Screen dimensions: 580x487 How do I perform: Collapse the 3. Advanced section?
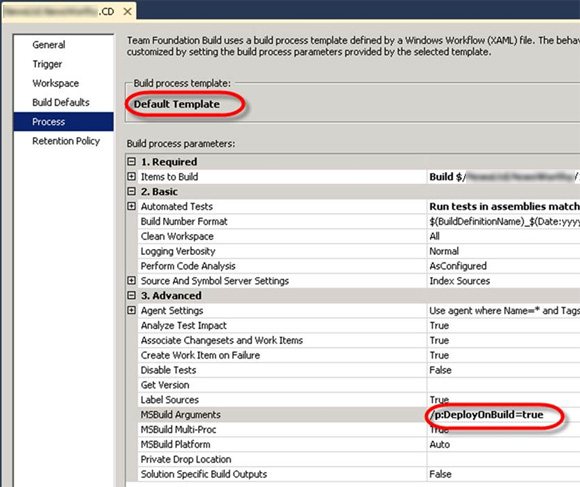click(x=131, y=295)
